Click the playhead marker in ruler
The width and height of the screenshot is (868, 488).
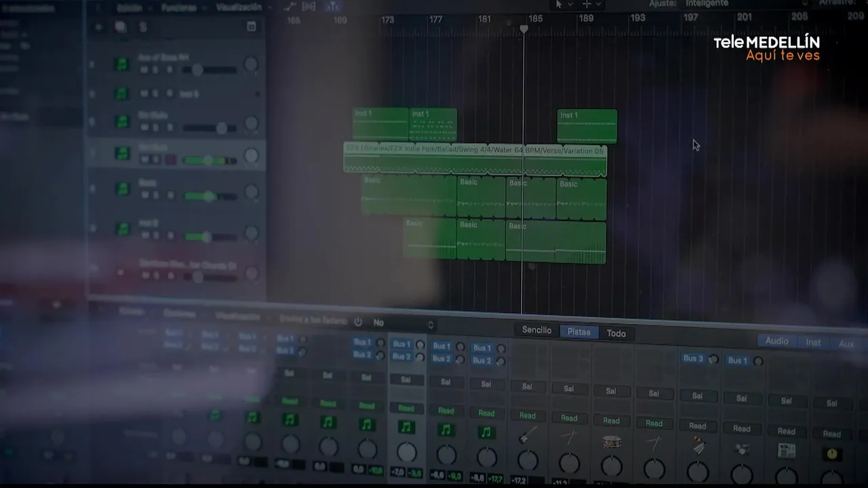coord(524,29)
